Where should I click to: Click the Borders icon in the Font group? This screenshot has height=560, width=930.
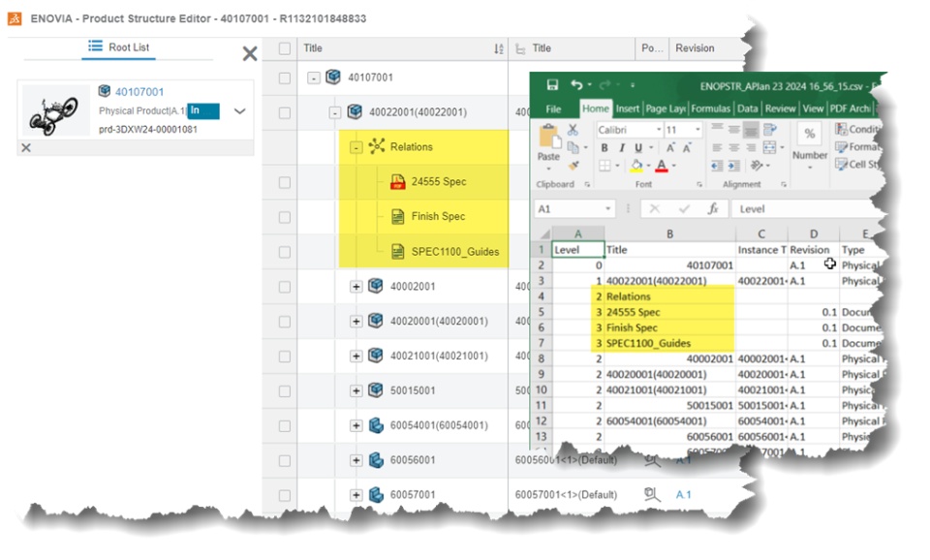(x=604, y=166)
